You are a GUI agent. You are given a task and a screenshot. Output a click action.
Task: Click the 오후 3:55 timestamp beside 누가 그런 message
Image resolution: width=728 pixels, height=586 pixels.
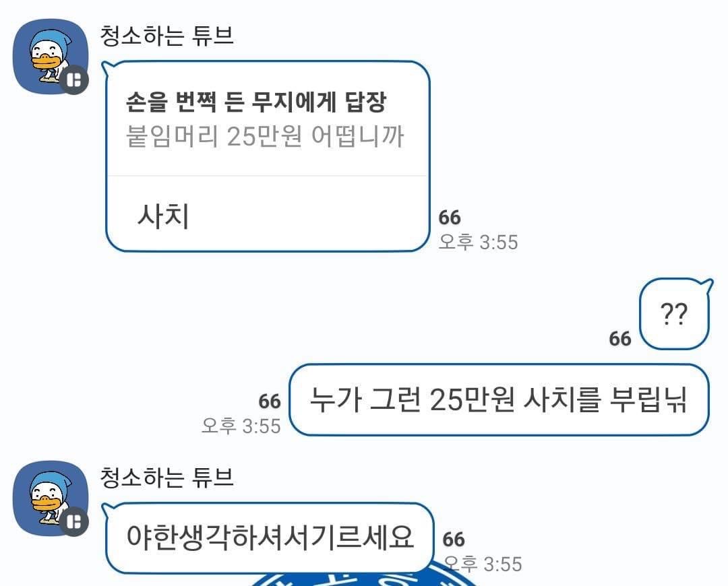(241, 426)
